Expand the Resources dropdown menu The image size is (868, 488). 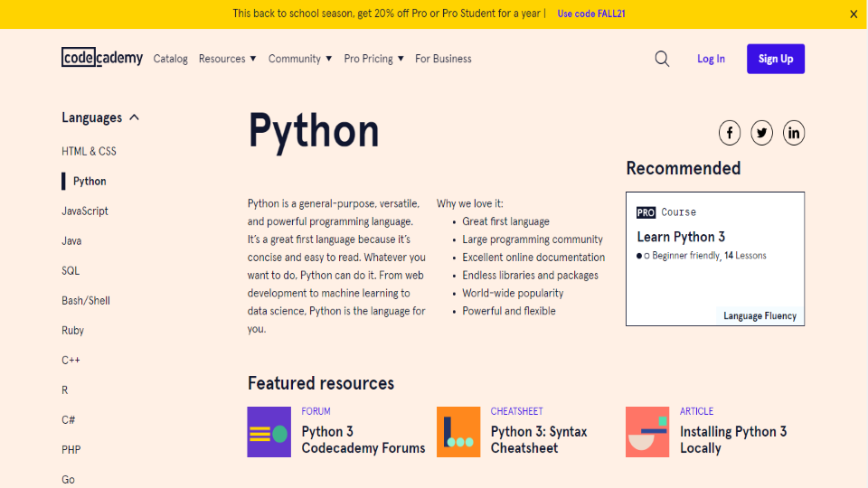227,59
